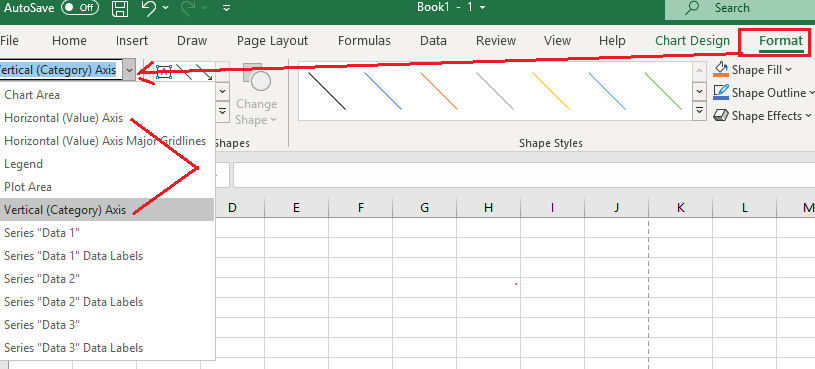Select Legend from the elements list
815x369 pixels.
(x=107, y=164)
